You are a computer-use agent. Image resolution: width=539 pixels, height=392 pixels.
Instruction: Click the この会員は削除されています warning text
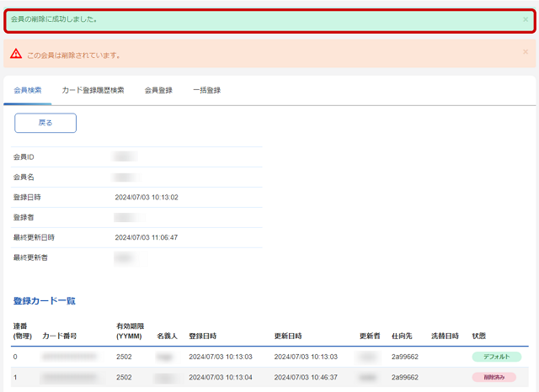pos(73,56)
